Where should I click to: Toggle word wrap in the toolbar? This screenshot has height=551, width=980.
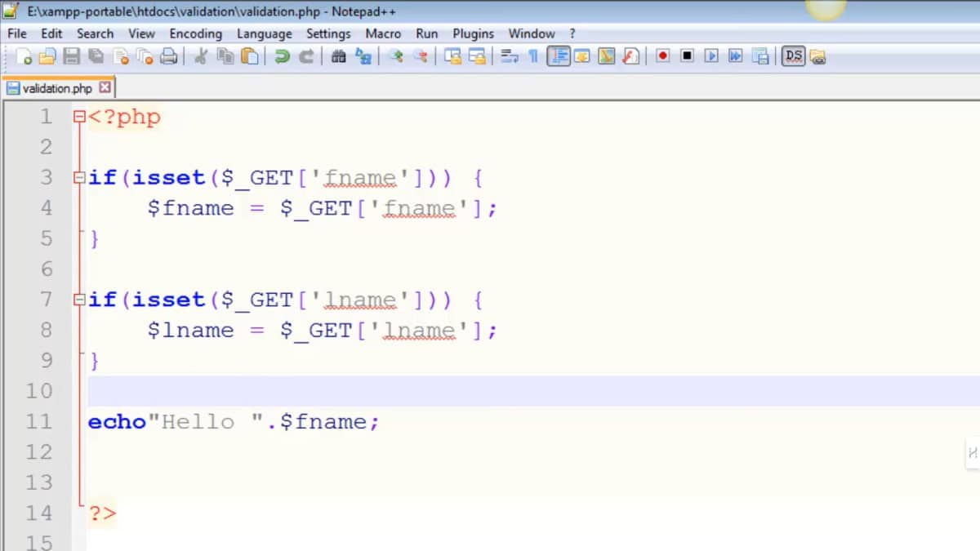coord(510,56)
